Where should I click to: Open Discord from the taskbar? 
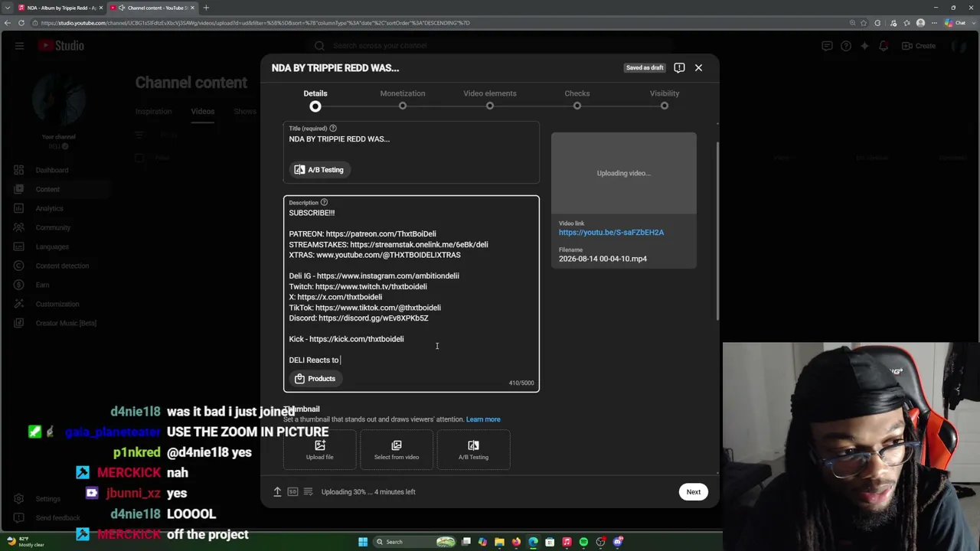pyautogui.click(x=617, y=542)
